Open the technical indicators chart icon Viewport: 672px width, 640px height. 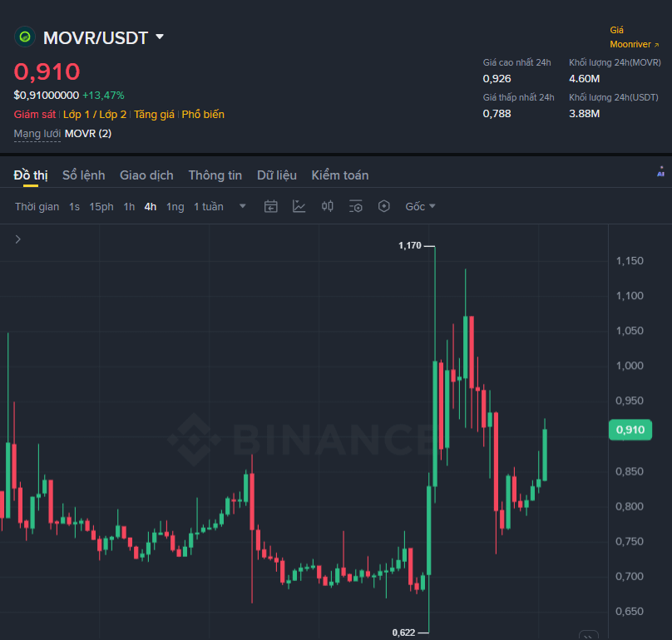299,206
